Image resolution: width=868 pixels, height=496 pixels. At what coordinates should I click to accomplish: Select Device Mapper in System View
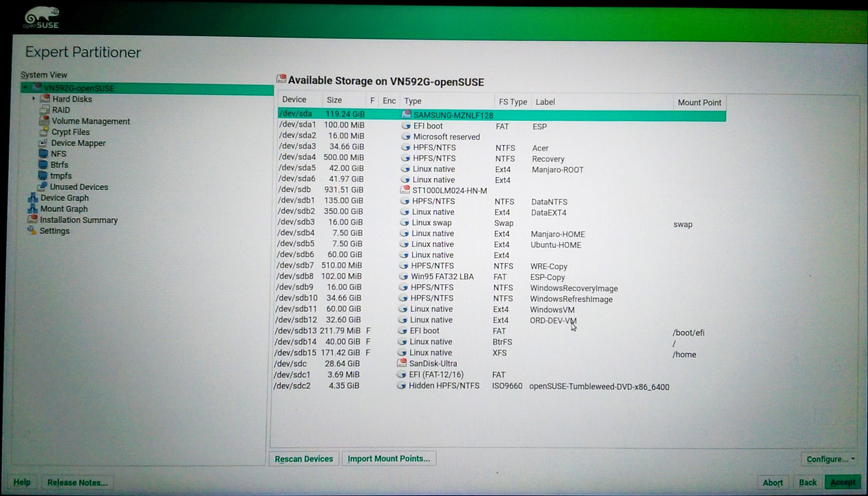pos(78,143)
